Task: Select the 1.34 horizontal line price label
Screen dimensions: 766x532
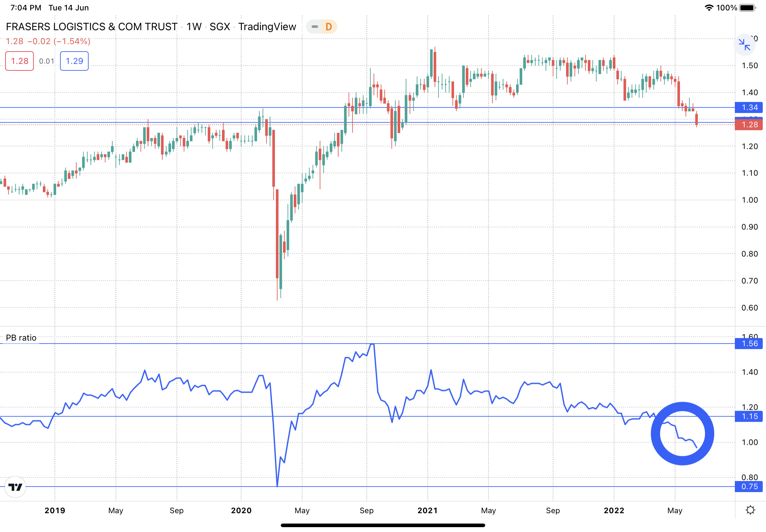Action: (749, 107)
